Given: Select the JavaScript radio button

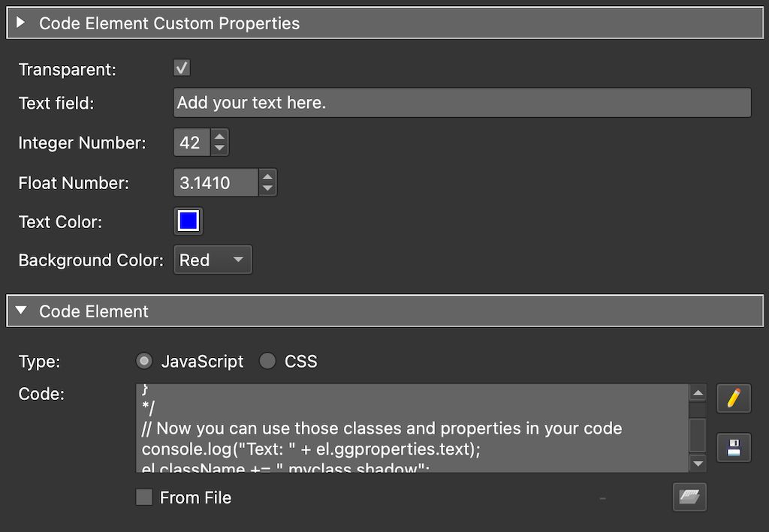Looking at the screenshot, I should click(x=143, y=361).
